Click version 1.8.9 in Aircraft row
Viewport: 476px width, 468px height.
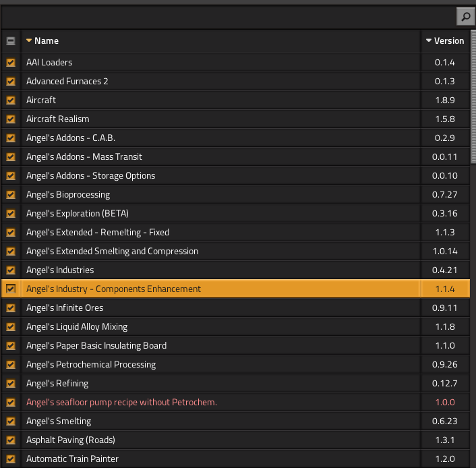(445, 100)
